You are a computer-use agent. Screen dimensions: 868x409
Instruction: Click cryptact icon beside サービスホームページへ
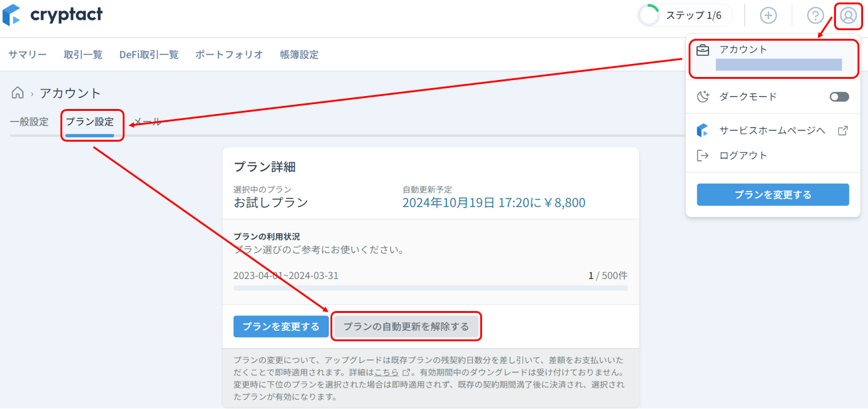tap(702, 131)
